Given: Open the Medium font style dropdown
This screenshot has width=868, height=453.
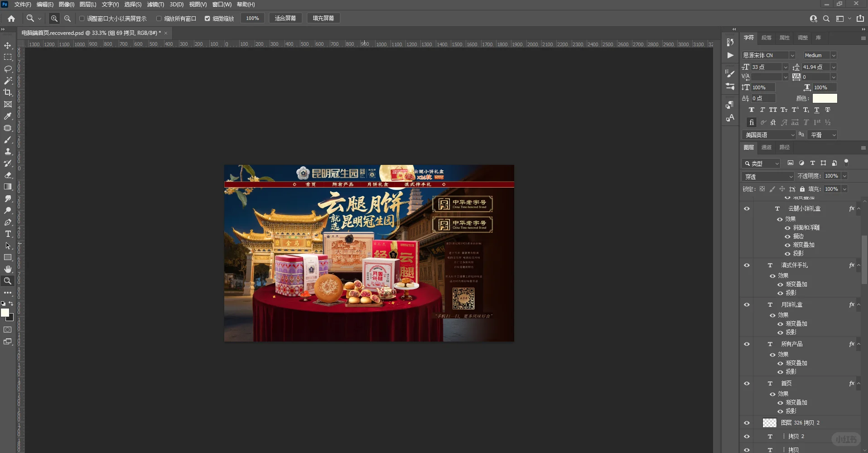Looking at the screenshot, I should [833, 55].
